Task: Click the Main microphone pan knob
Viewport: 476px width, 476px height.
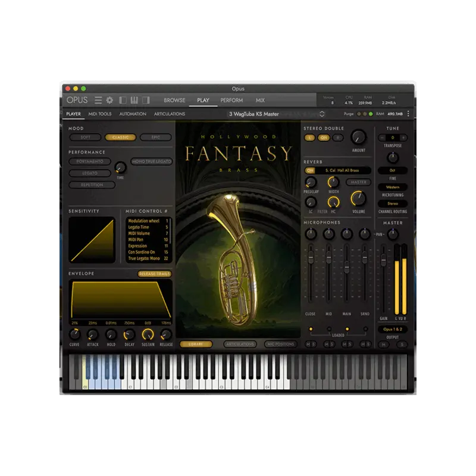Action: point(347,234)
